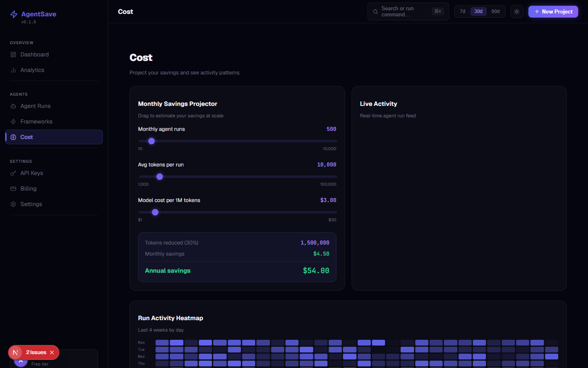Click the New Project button
Viewport: 588px width, 368px height.
553,11
